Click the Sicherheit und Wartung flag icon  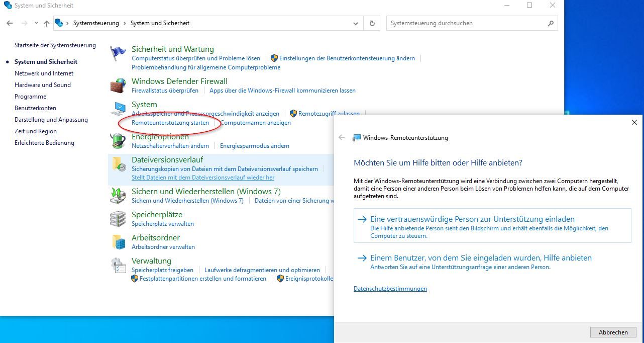pyautogui.click(x=119, y=54)
